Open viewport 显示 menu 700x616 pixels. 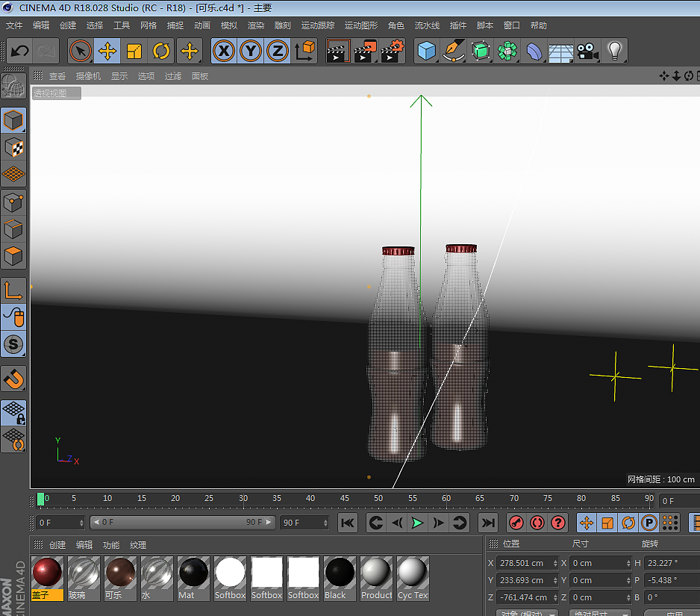[x=119, y=76]
